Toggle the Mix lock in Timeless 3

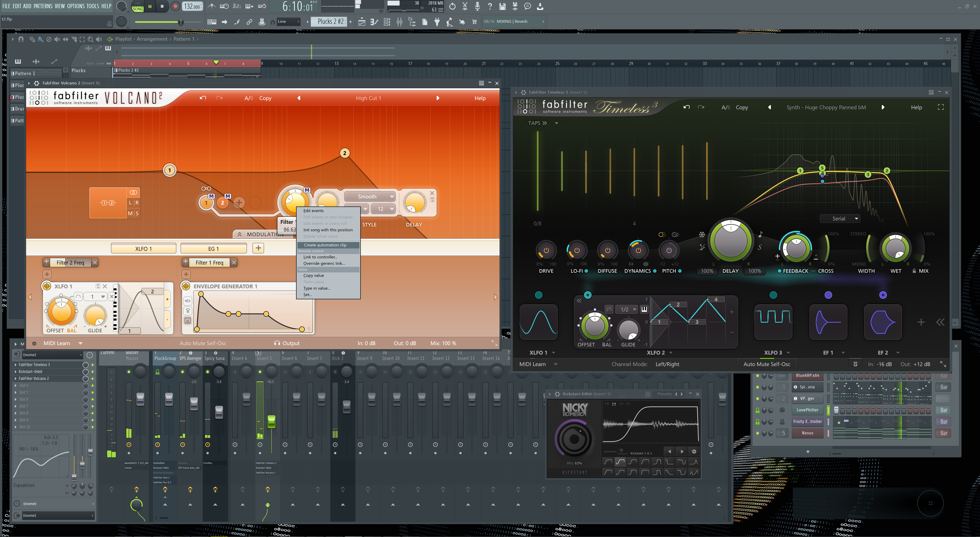click(x=914, y=271)
